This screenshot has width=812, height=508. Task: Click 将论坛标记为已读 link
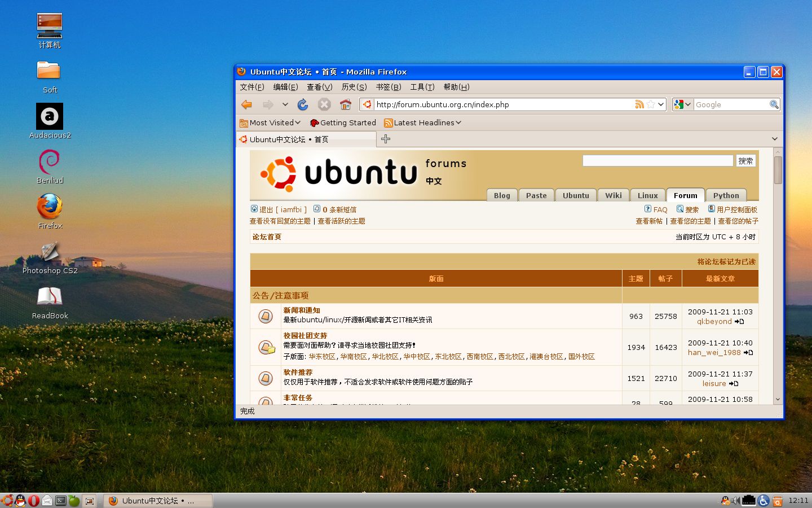(726, 261)
